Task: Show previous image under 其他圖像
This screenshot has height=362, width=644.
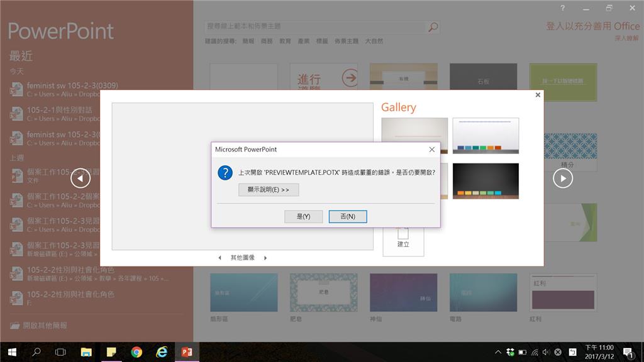Action: click(219, 258)
